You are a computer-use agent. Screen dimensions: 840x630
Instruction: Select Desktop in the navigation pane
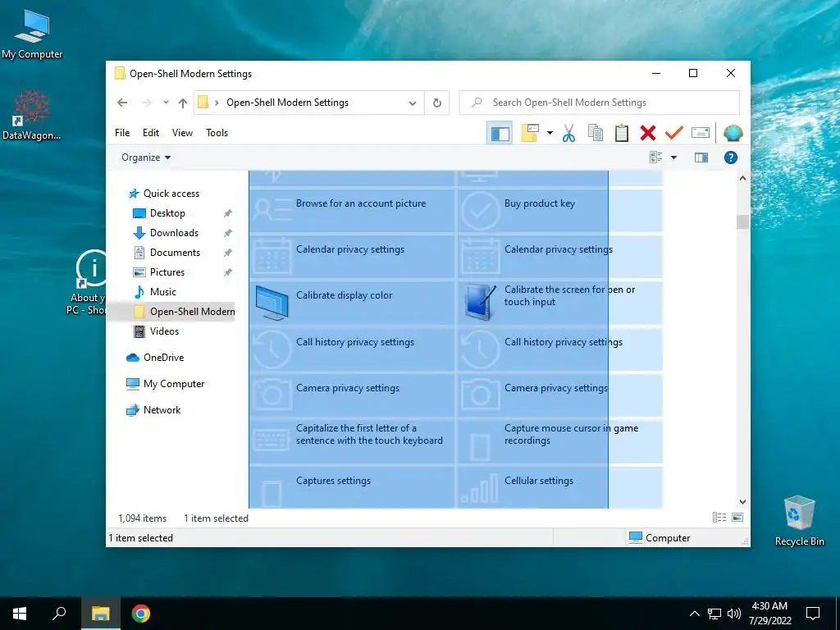[167, 213]
